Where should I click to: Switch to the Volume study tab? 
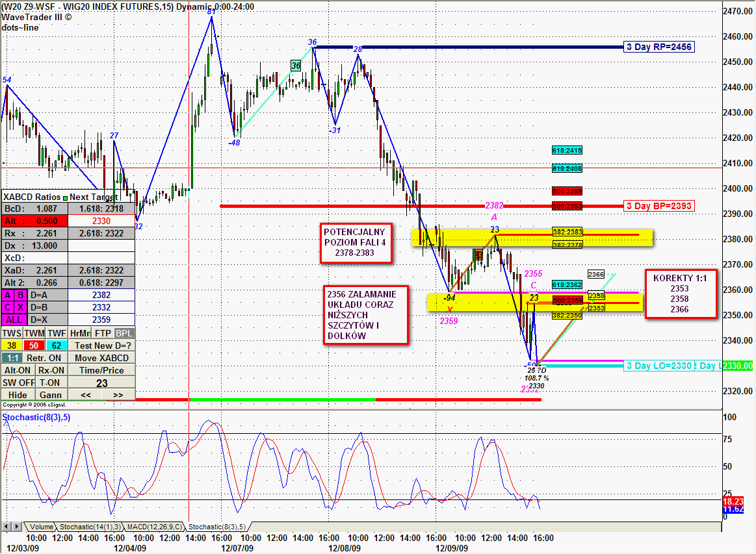click(41, 527)
